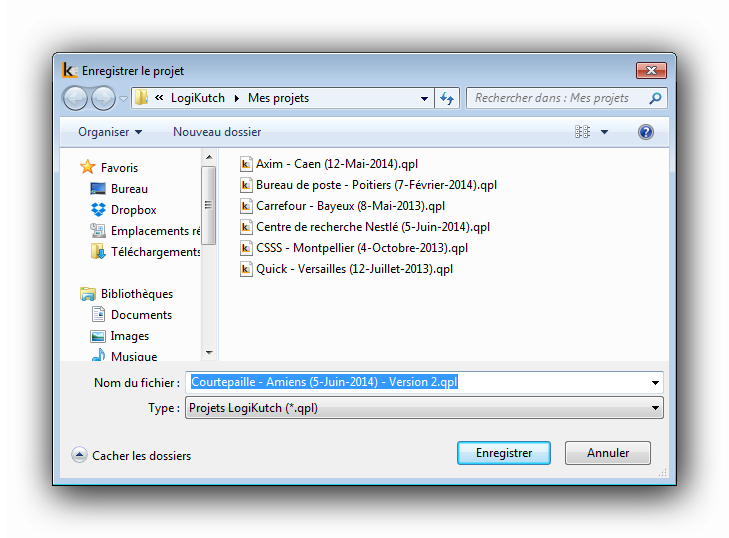Create a new folder with Nouveau dossier
Screen dimensions: 729x538
(217, 132)
